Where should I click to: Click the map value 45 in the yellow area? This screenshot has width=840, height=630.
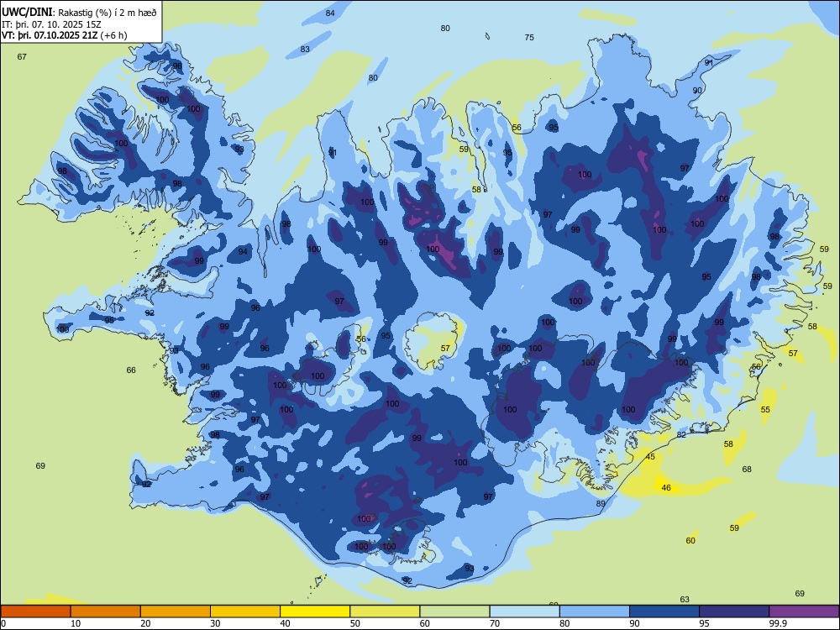tap(650, 457)
